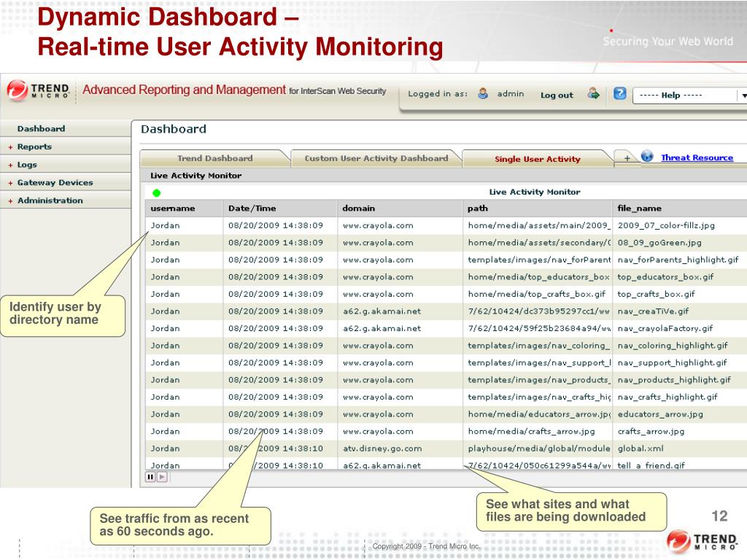The image size is (747, 560).
Task: Select the Single User Activity tab
Action: [538, 159]
